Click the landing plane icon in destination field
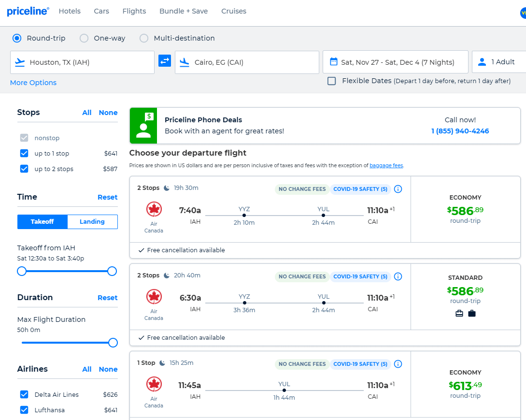Screen dimensions: 526x420 click(185, 62)
